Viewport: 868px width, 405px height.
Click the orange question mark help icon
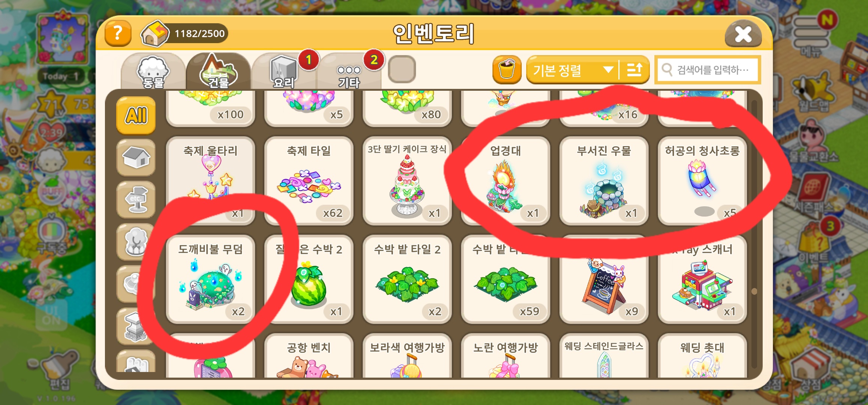(118, 33)
